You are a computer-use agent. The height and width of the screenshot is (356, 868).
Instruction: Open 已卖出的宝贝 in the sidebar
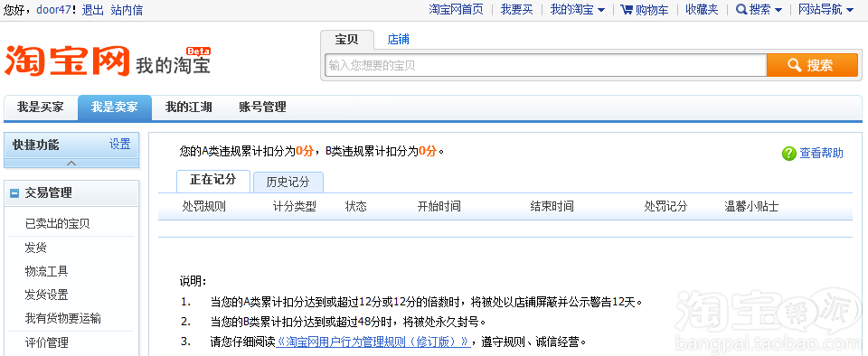[58, 224]
